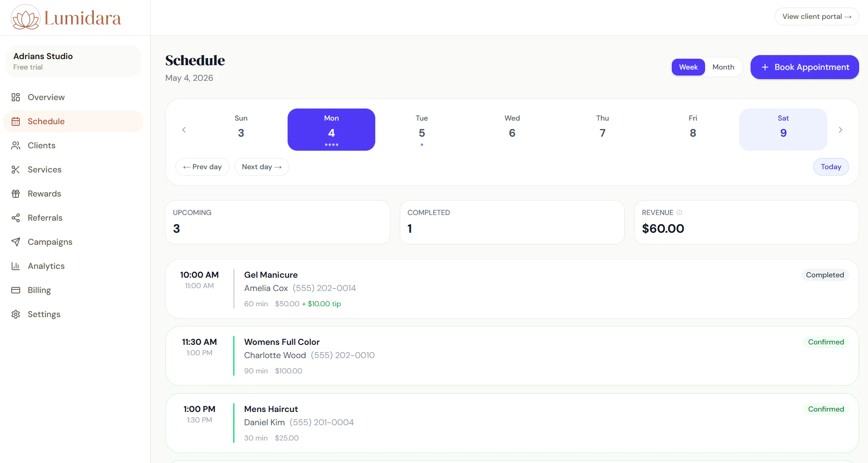Click the Upcoming count card
This screenshot has width=868, height=463.
pos(278,222)
